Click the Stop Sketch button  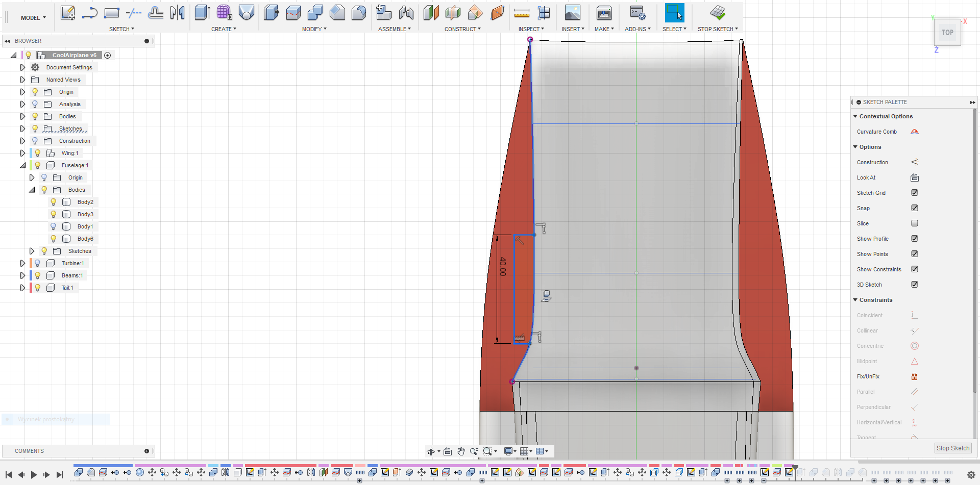tap(953, 448)
